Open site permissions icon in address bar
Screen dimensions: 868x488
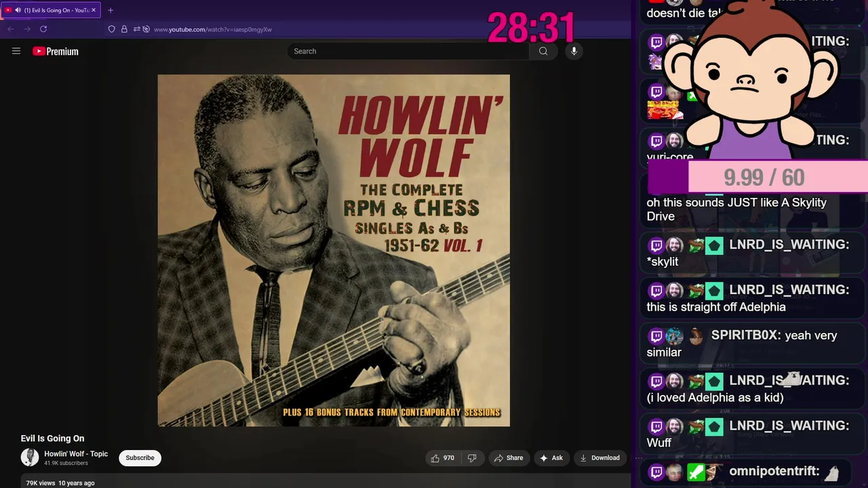click(x=136, y=29)
